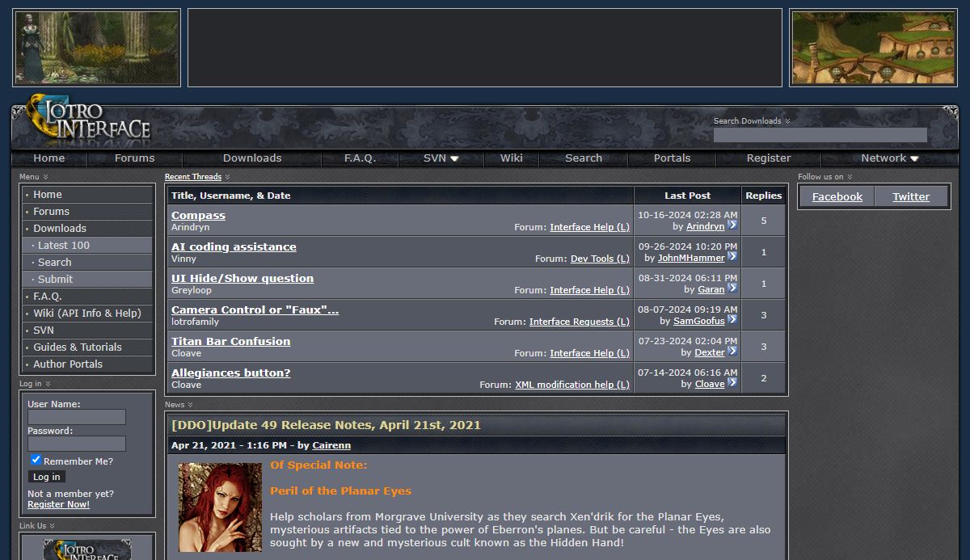Click the User Name input field
970x560 pixels.
pos(77,417)
